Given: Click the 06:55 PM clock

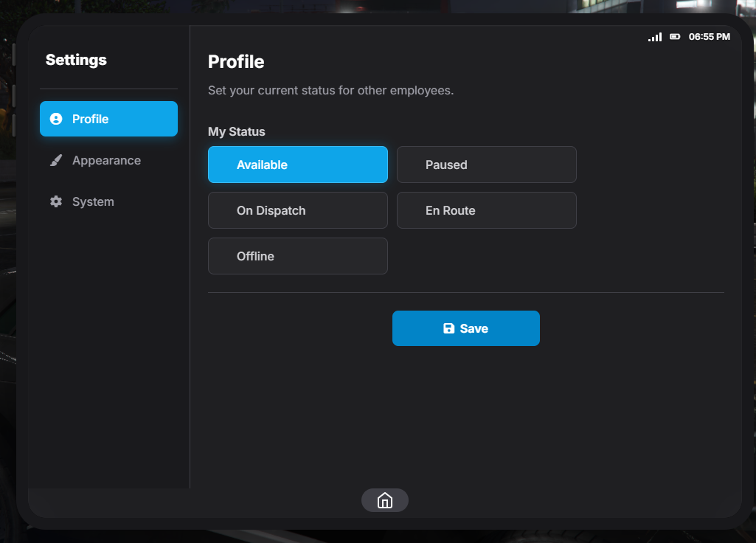Looking at the screenshot, I should (709, 37).
